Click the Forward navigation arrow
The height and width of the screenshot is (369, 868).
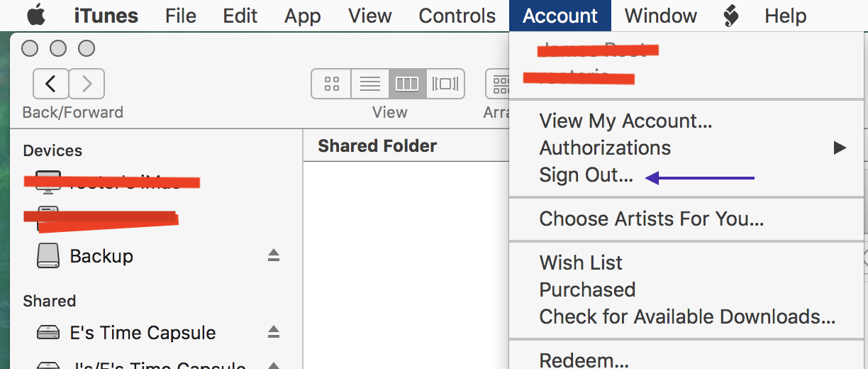tap(87, 84)
